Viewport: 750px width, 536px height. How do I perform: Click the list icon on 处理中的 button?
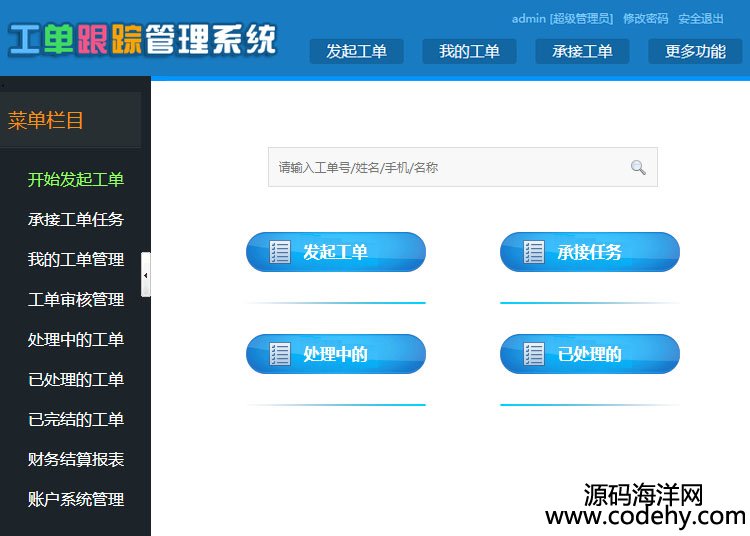[x=280, y=354]
